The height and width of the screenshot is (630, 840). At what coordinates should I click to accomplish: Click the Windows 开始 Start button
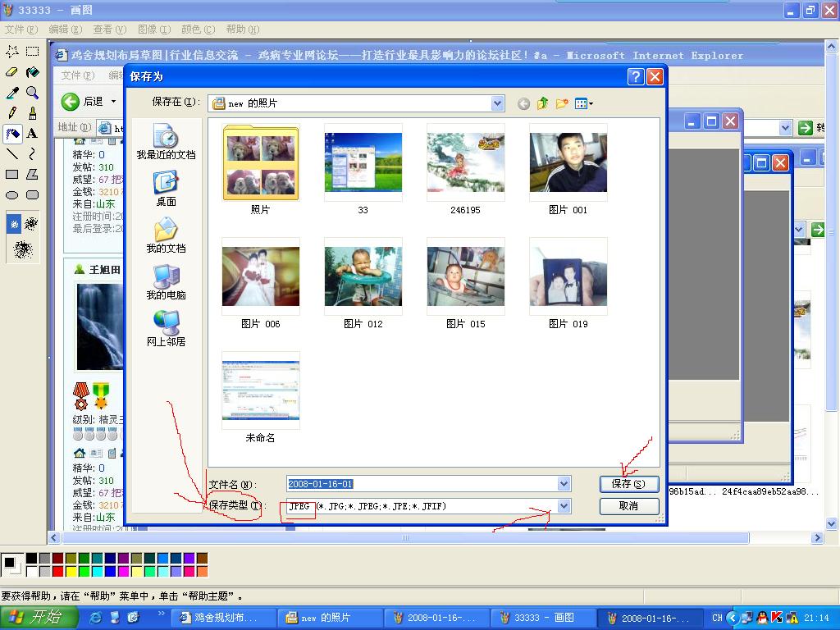click(39, 618)
